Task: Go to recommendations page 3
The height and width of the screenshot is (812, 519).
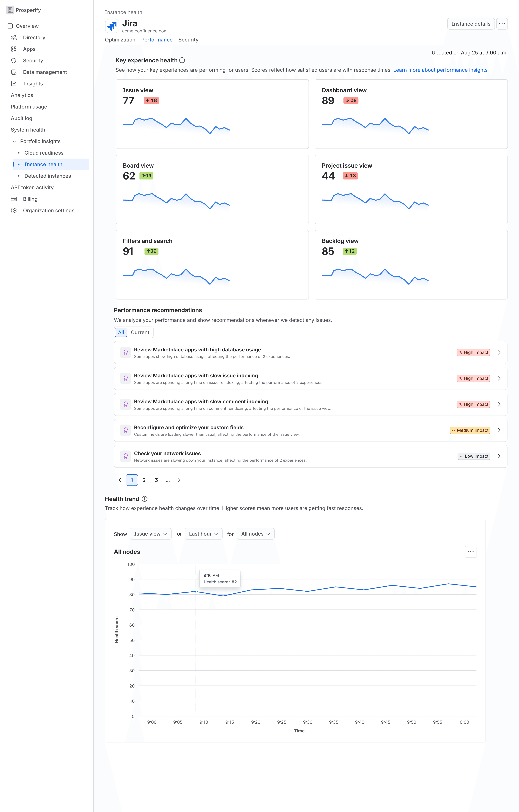Action: (157, 480)
